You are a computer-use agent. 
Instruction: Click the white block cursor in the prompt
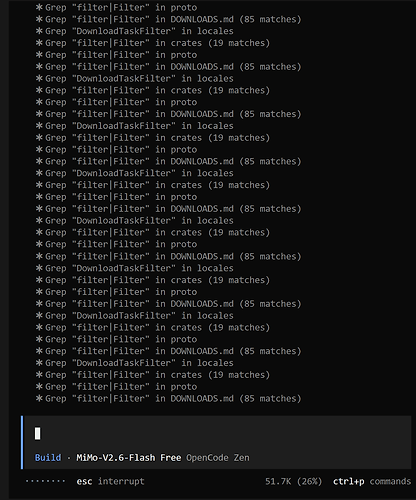38,434
